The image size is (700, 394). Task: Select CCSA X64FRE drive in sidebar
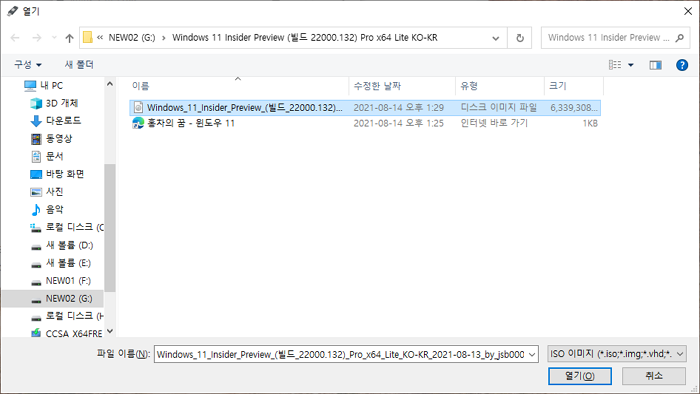click(67, 333)
